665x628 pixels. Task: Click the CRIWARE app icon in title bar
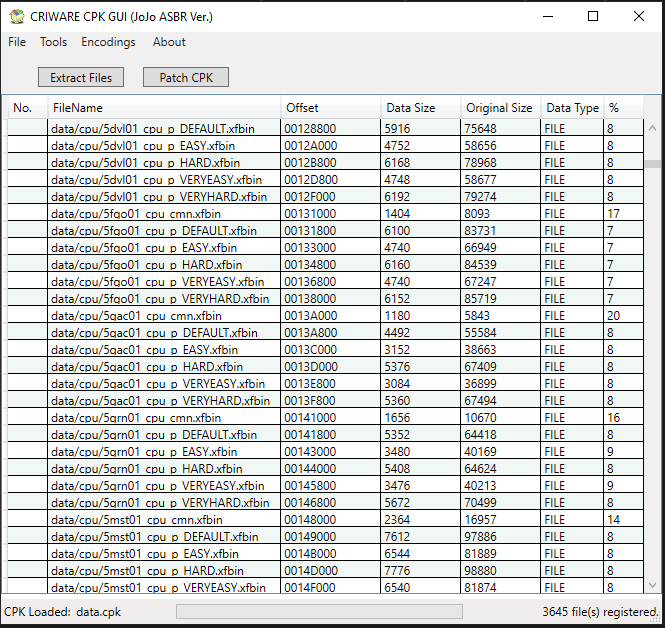coord(17,17)
